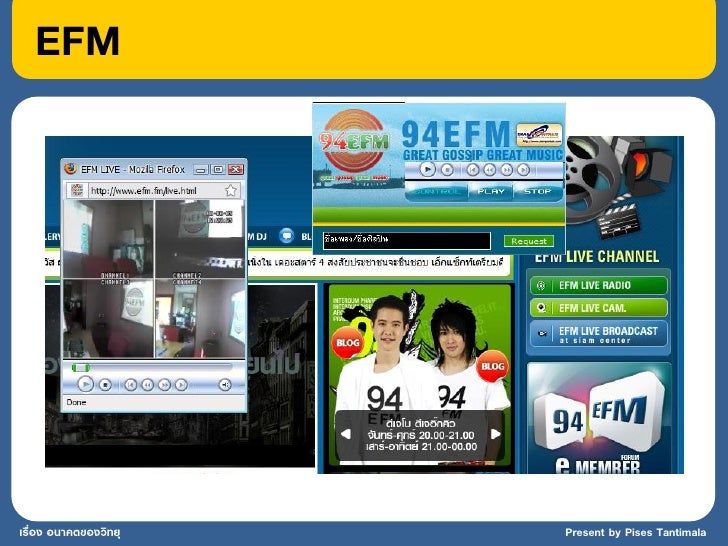This screenshot has width=728, height=546.
Task: Minimize the EFM LIVE Firefox window
Action: (x=201, y=169)
